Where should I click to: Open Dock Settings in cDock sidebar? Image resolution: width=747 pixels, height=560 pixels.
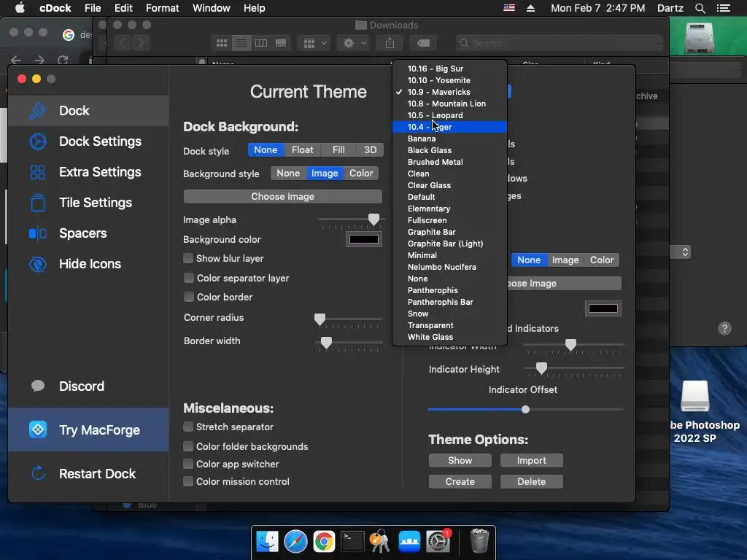pos(88,141)
